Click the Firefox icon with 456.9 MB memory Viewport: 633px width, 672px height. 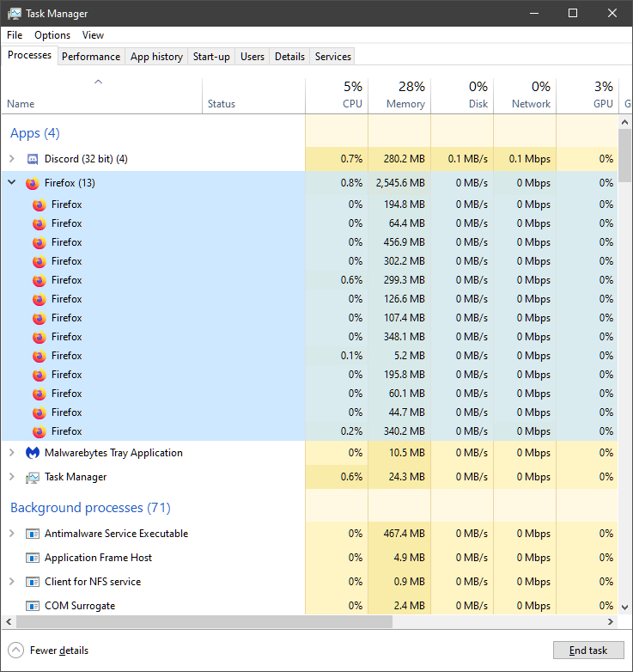(x=40, y=242)
